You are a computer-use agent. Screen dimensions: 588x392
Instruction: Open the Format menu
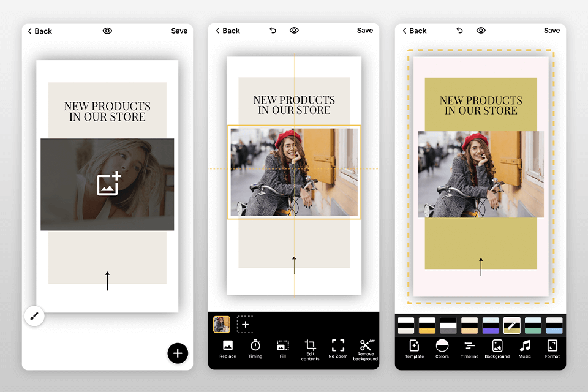pos(552,349)
